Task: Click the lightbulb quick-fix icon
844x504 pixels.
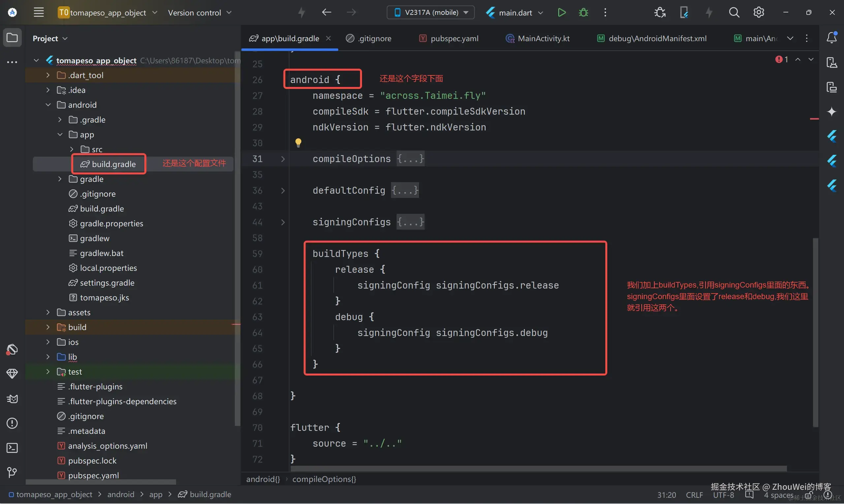Action: 298,143
